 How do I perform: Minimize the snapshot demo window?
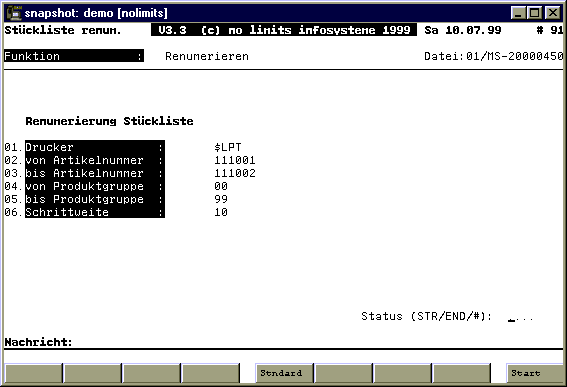(x=519, y=13)
